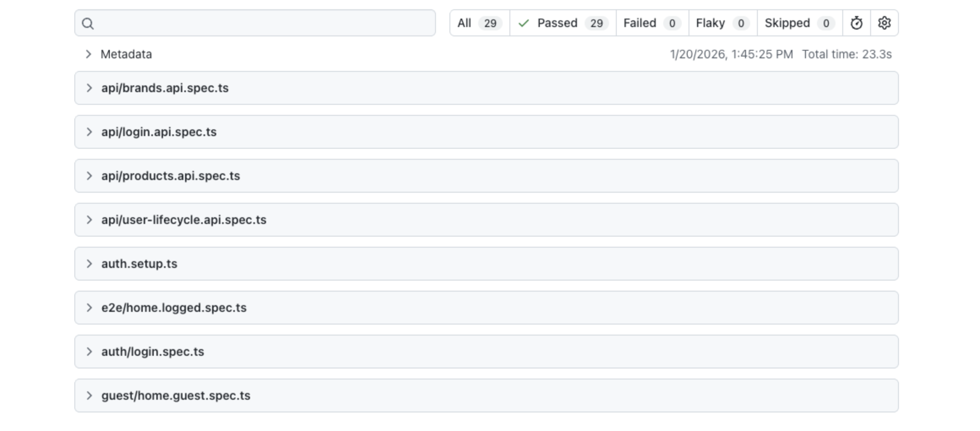This screenshot has height=431, width=980.
Task: Expand the api/user-lifecycle.api.spec.ts chevron
Action: click(x=89, y=220)
